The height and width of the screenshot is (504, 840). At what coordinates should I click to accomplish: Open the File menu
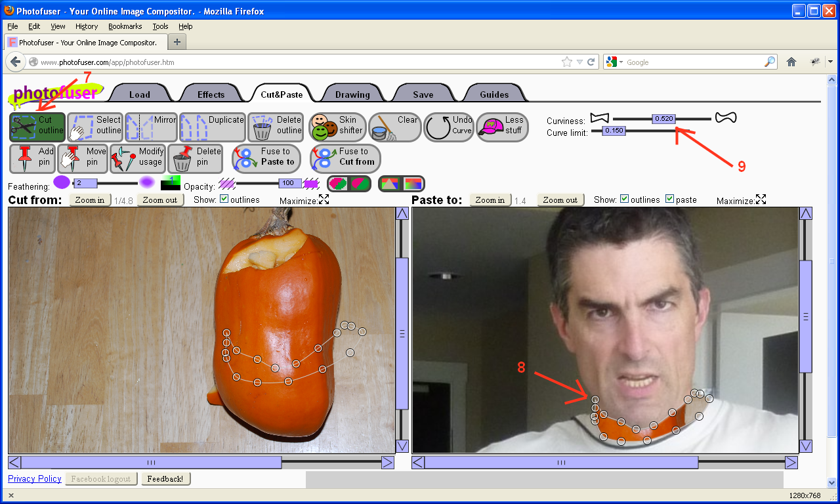coord(12,26)
